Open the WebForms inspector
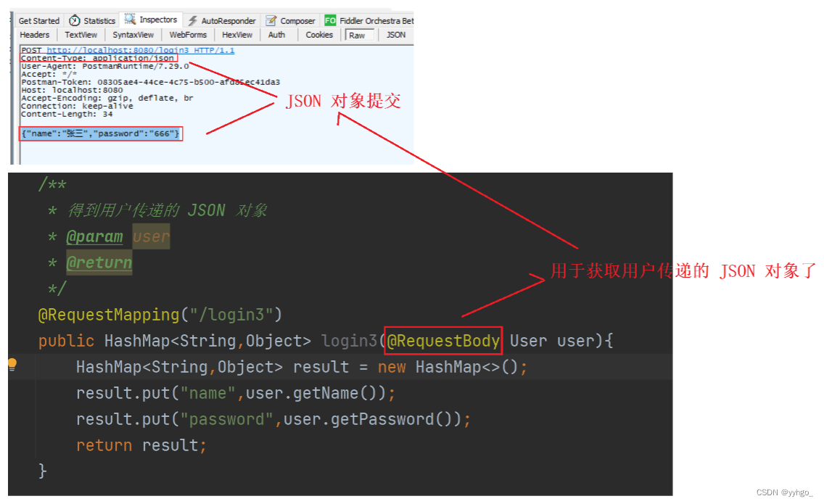 pyautogui.click(x=188, y=35)
